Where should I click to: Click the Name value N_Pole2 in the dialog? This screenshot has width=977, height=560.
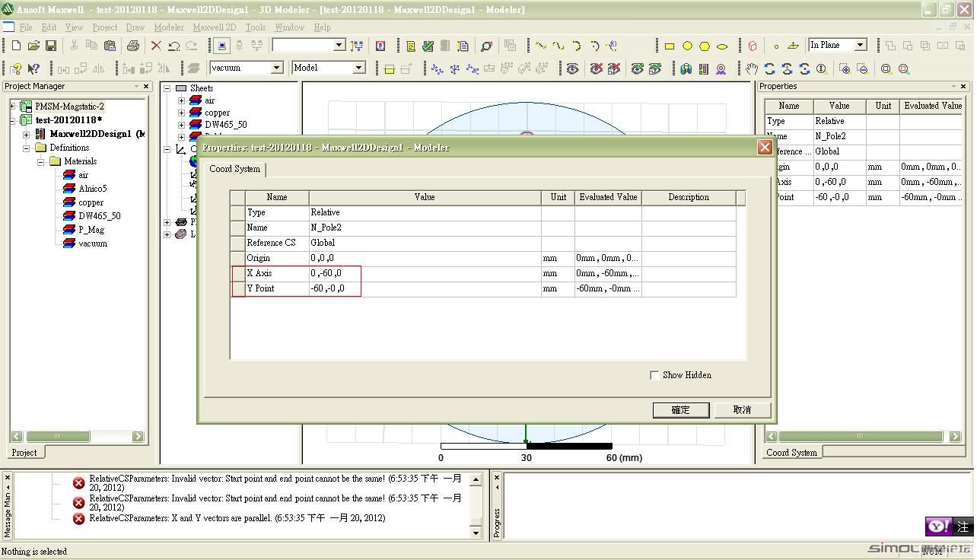click(x=425, y=228)
